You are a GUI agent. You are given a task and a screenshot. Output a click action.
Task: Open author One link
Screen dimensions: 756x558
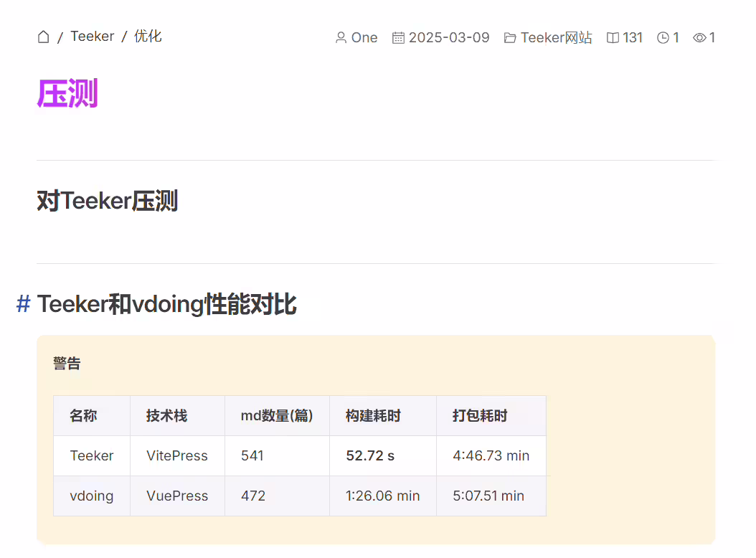click(x=364, y=37)
